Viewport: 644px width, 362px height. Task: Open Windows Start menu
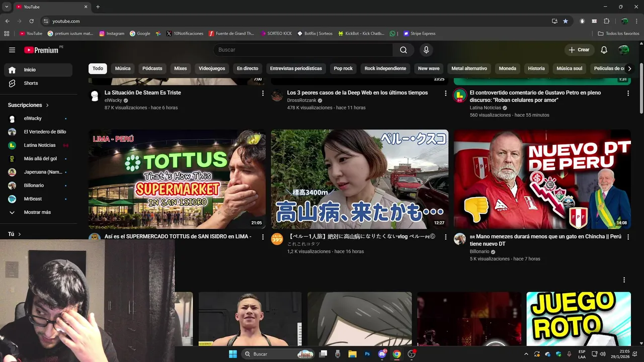pyautogui.click(x=233, y=354)
